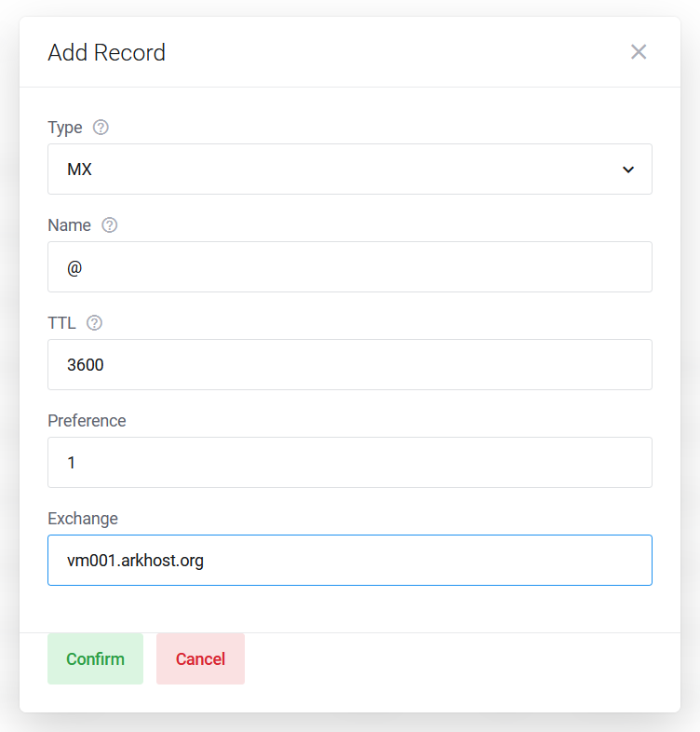Open the TTL help tooltip icon
The image size is (700, 732).
click(x=94, y=322)
